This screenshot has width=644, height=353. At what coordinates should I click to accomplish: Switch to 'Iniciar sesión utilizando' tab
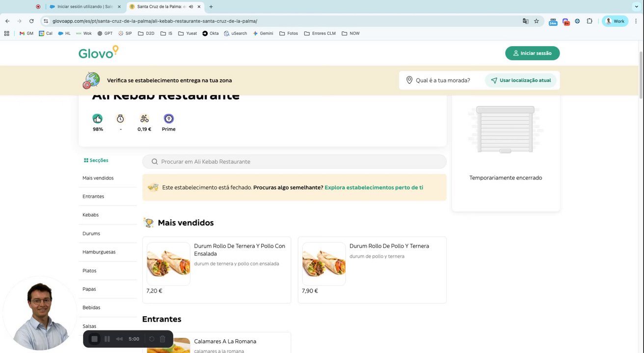tap(85, 7)
